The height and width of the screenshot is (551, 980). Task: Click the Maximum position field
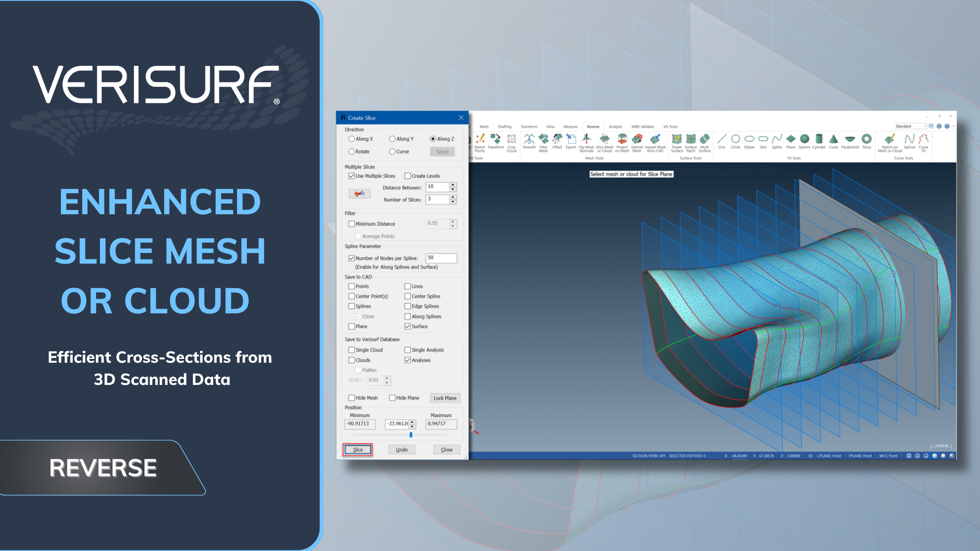click(x=441, y=424)
